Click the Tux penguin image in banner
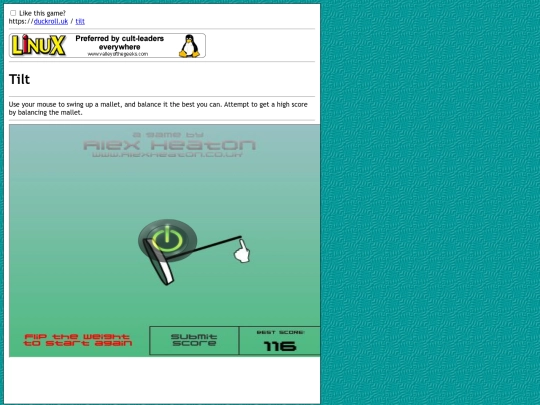 (x=189, y=45)
